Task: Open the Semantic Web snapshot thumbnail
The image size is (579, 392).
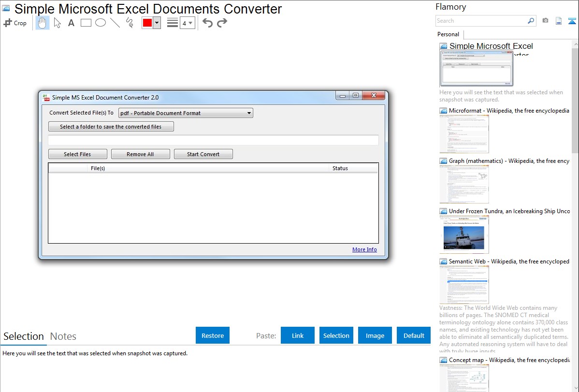Action: 464,285
